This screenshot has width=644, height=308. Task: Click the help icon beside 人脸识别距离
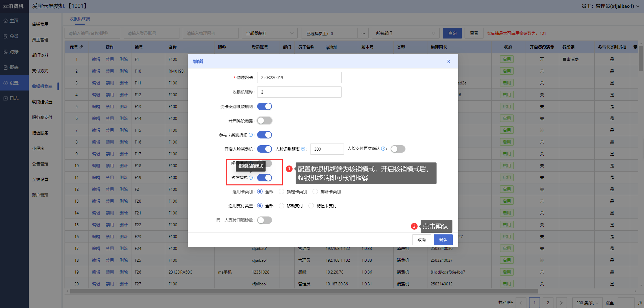tap(303, 149)
